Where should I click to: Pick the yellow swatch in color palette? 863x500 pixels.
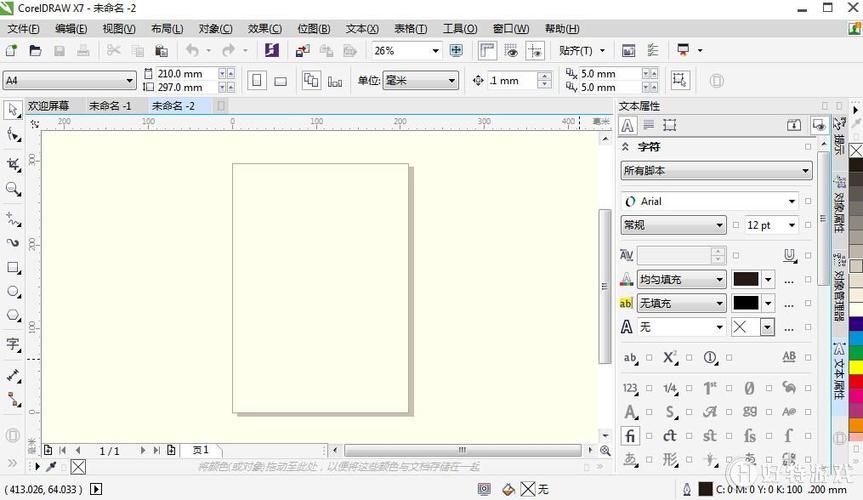click(x=856, y=367)
